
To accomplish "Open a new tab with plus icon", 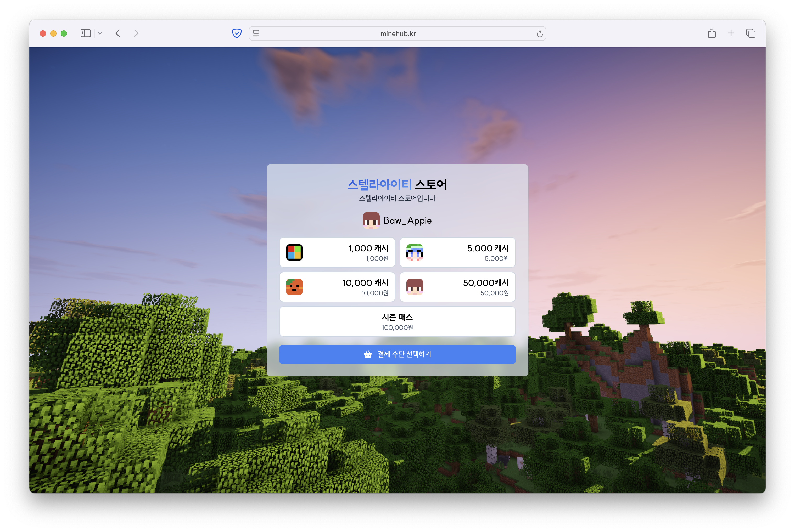I will coord(731,33).
